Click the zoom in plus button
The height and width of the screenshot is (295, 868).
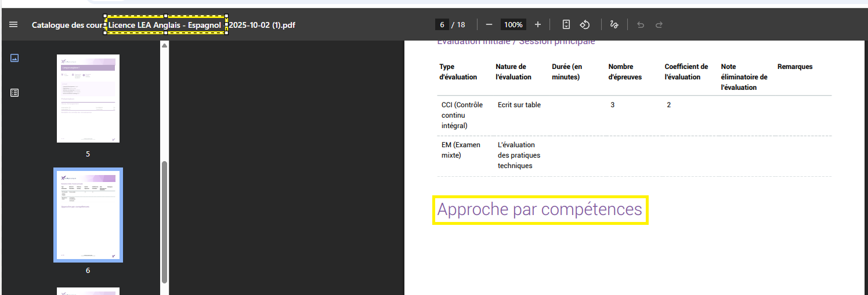[x=538, y=24]
